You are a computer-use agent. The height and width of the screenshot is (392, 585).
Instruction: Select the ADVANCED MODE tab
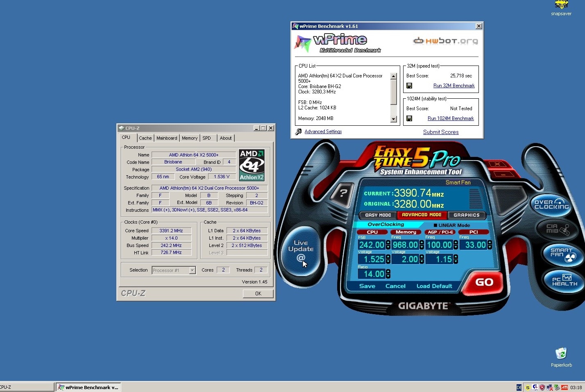[422, 215]
